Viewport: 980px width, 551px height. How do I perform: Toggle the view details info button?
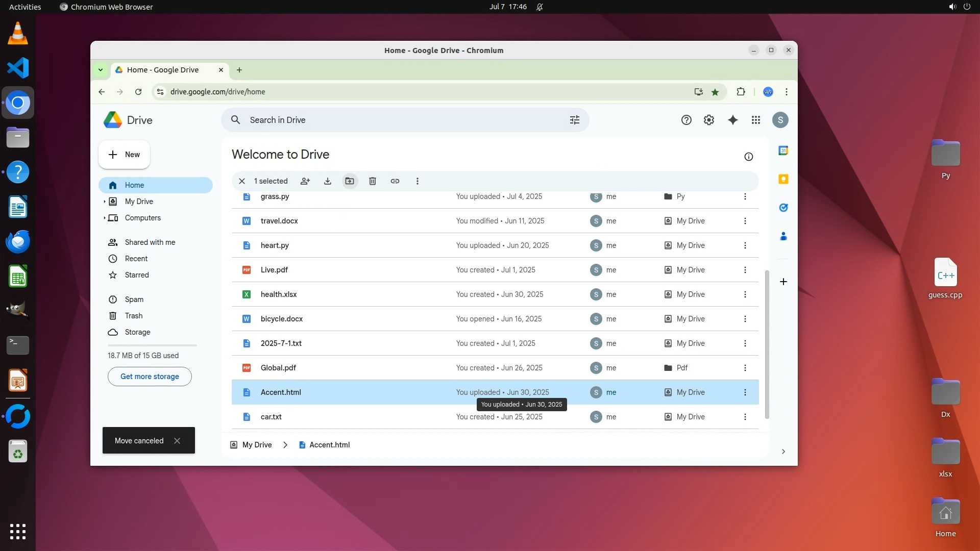click(x=749, y=157)
